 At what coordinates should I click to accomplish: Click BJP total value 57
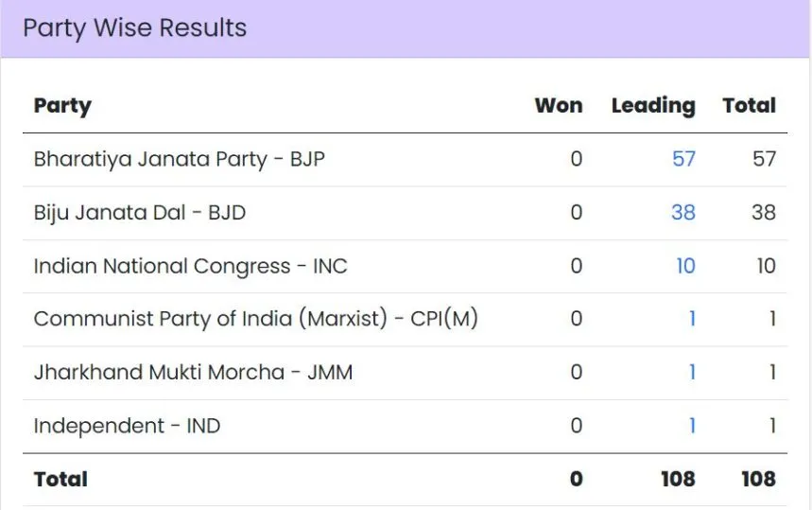764,159
